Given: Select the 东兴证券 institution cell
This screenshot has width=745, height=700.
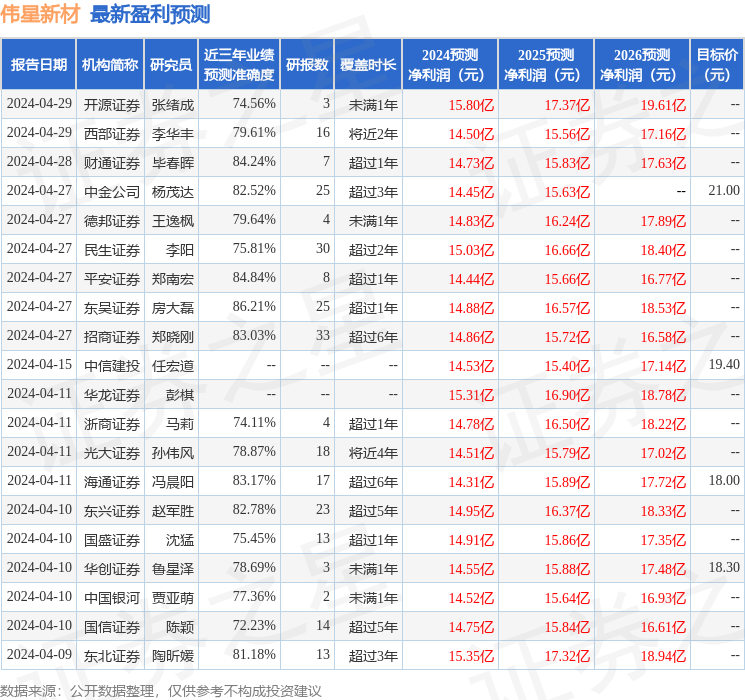Looking at the screenshot, I should 112,511.
